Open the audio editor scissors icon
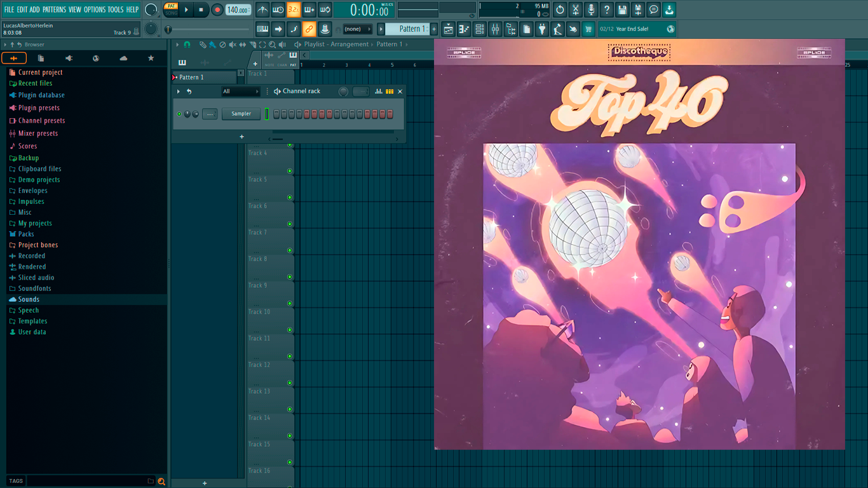868x488 pixels. tap(576, 10)
